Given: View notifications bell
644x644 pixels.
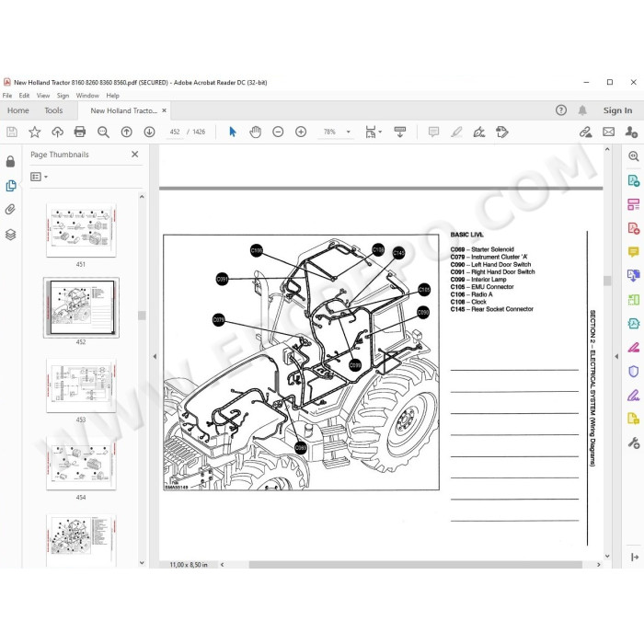Looking at the screenshot, I should coord(582,110).
